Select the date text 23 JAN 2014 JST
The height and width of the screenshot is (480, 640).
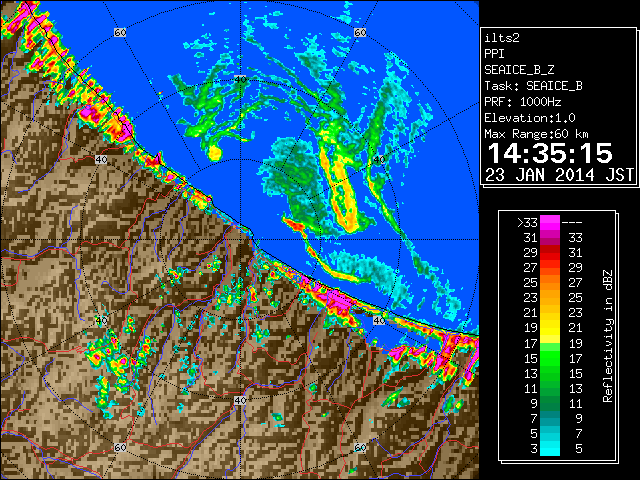tap(559, 175)
